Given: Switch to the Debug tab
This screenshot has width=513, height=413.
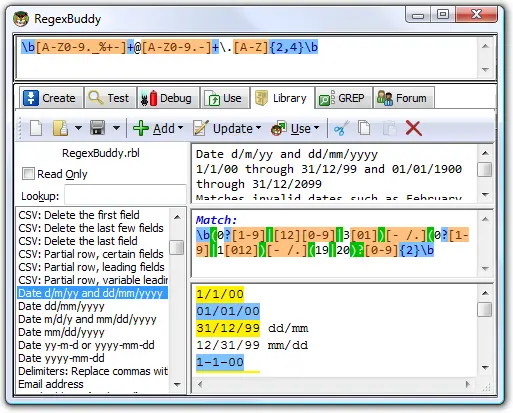Looking at the screenshot, I should pyautogui.click(x=169, y=98).
